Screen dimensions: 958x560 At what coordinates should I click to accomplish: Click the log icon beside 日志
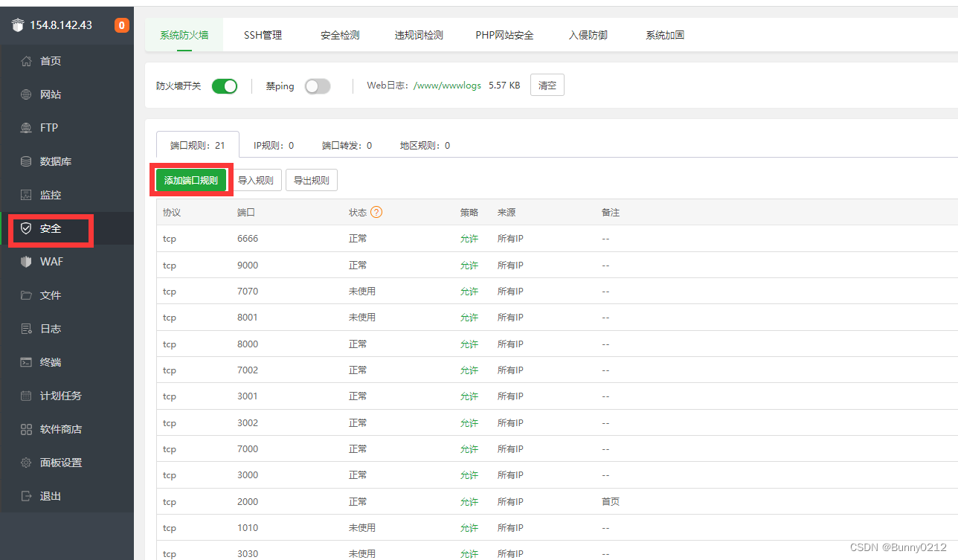[x=26, y=329]
